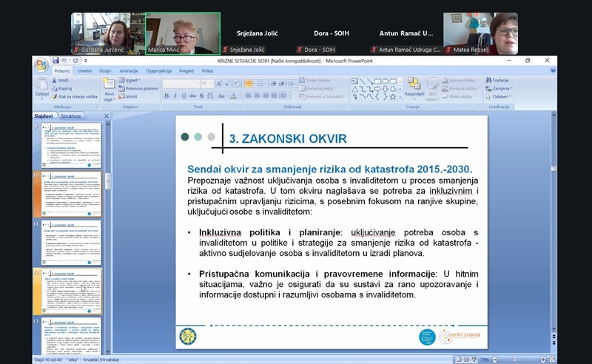This screenshot has height=364, width=592.
Task: Click the Office button logo
Action: (x=41, y=65)
